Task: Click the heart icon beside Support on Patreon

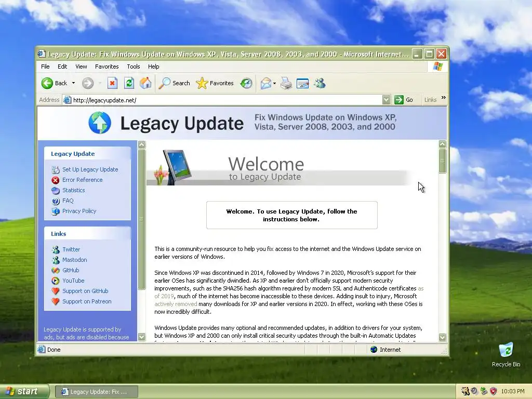Action: click(x=56, y=302)
